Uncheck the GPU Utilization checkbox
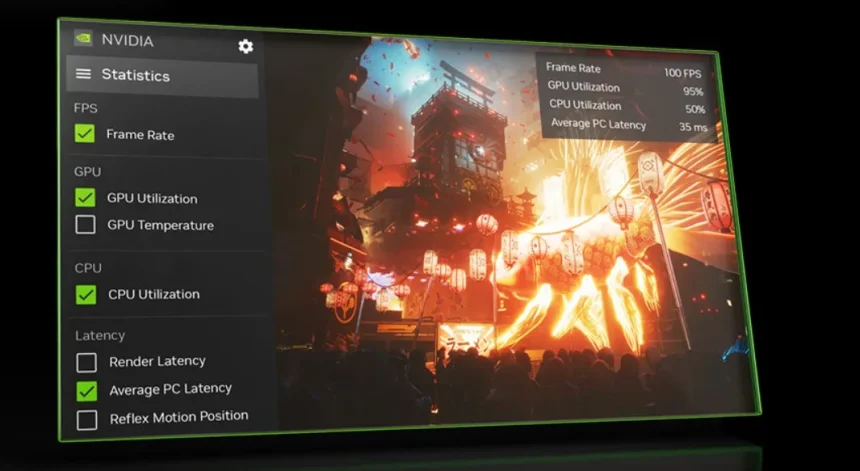 [85, 198]
